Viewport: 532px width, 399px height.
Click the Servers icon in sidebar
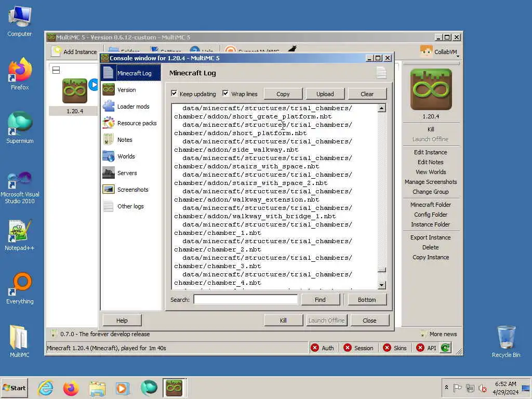coord(109,172)
